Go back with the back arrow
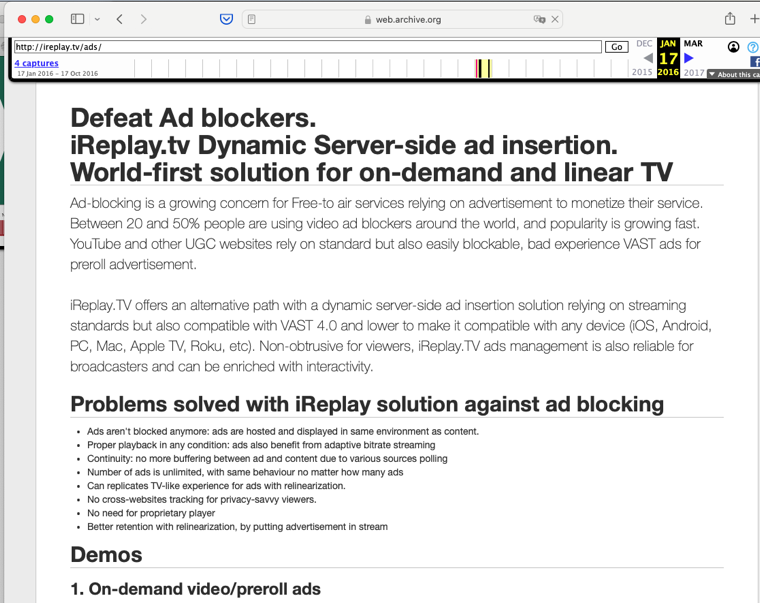Screen dimensions: 760x603 click(x=120, y=19)
